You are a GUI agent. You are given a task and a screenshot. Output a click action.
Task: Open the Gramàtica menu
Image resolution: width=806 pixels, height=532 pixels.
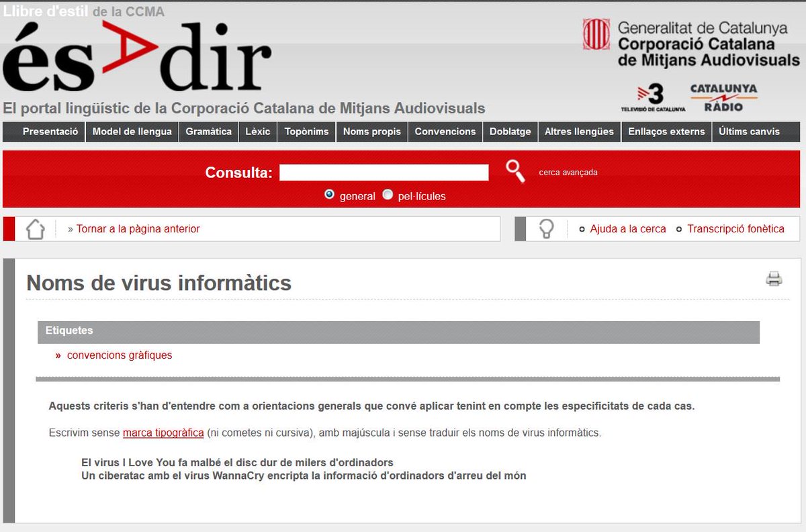[x=208, y=132]
